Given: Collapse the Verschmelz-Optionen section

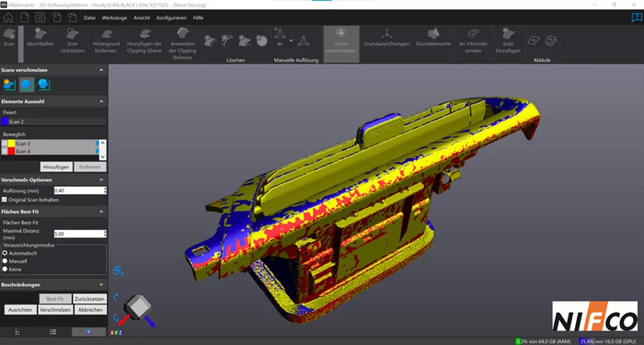Looking at the screenshot, I should click(101, 180).
